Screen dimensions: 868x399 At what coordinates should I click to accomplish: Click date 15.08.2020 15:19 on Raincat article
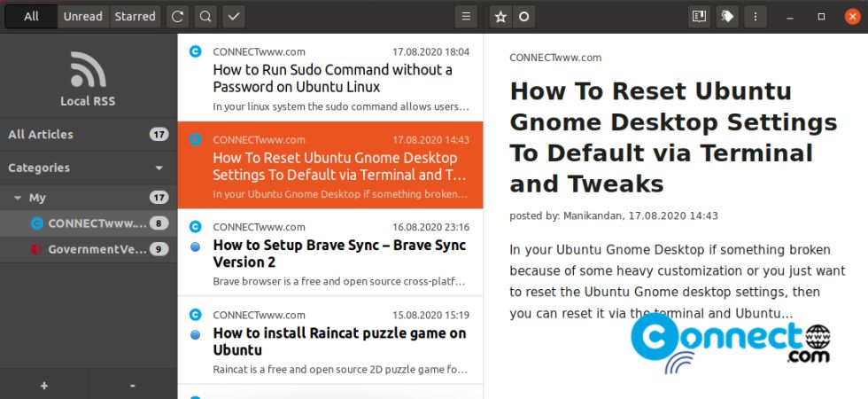tap(430, 316)
